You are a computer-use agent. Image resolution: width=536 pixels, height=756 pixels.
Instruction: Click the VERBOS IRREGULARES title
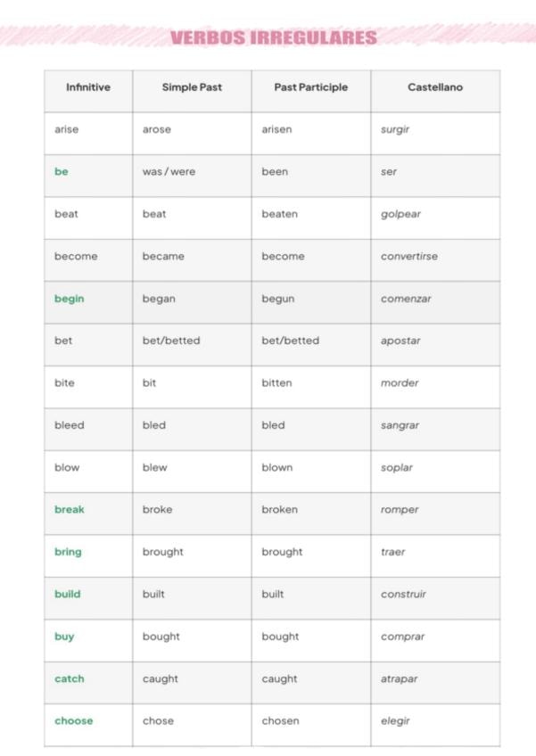point(274,37)
